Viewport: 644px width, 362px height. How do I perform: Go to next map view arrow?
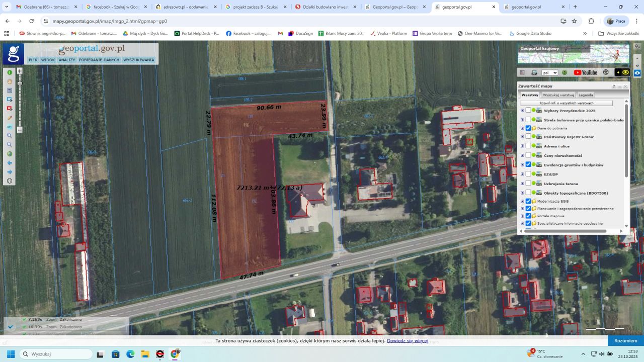(10, 172)
